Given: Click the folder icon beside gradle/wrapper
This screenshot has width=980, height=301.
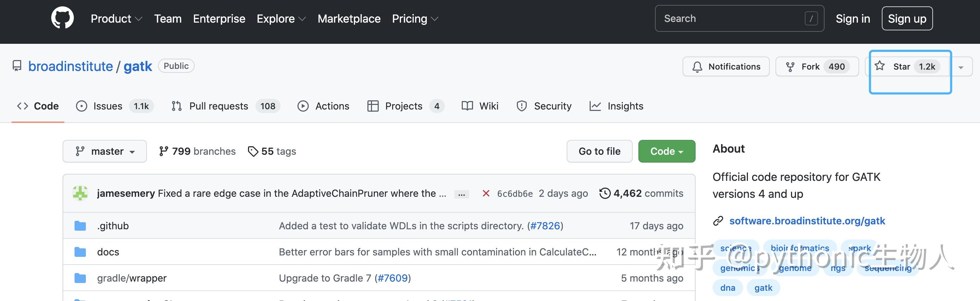Looking at the screenshot, I should 80,278.
